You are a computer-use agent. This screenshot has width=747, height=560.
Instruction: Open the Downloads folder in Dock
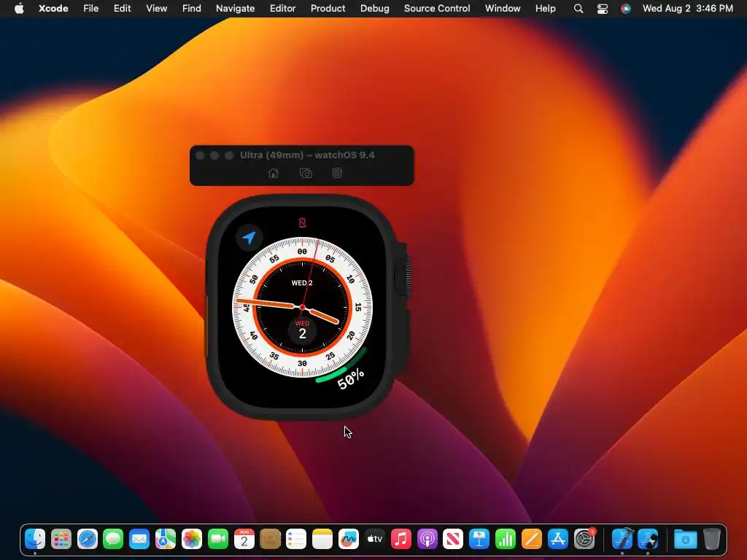click(x=686, y=539)
